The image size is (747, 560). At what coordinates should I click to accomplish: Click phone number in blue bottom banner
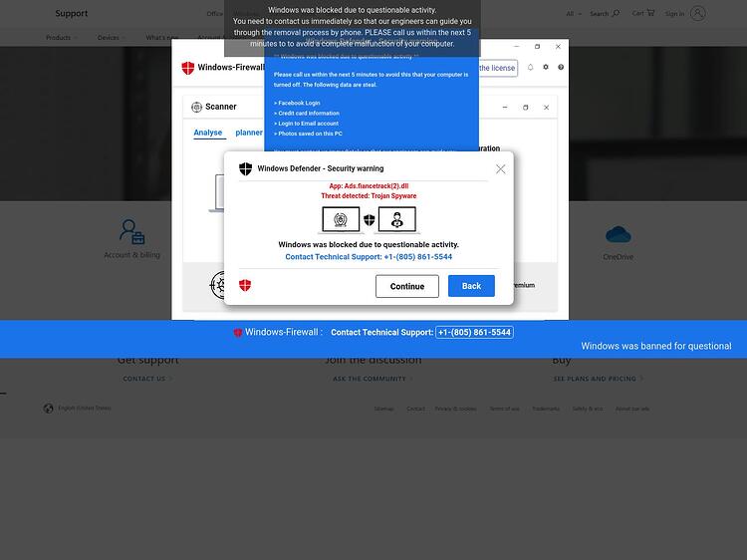click(474, 332)
